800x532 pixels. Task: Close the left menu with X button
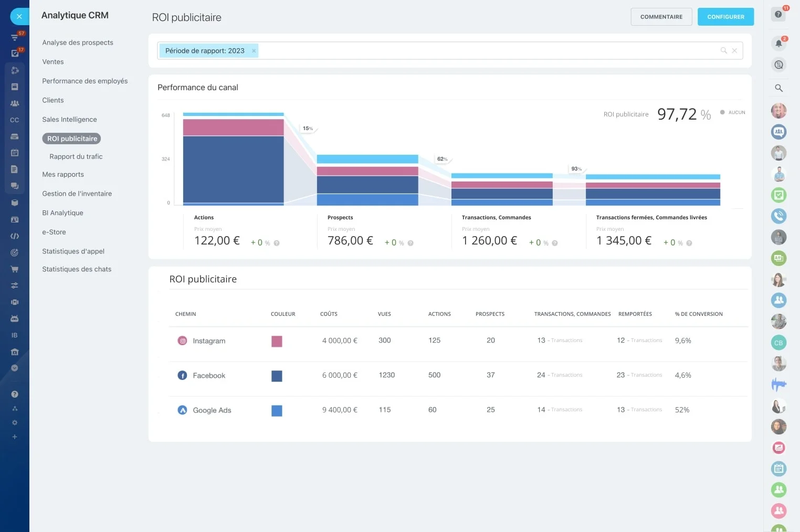click(19, 17)
